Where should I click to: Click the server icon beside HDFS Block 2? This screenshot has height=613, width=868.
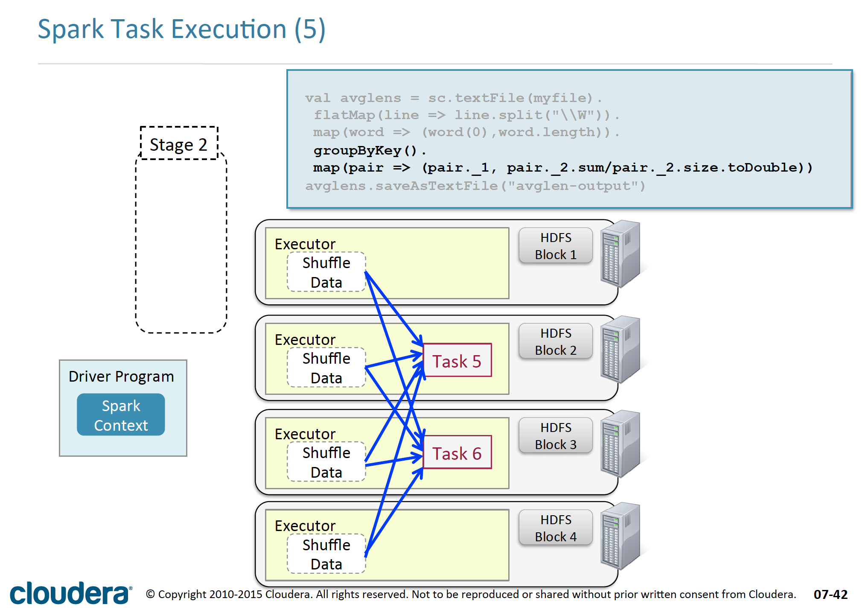click(x=620, y=349)
